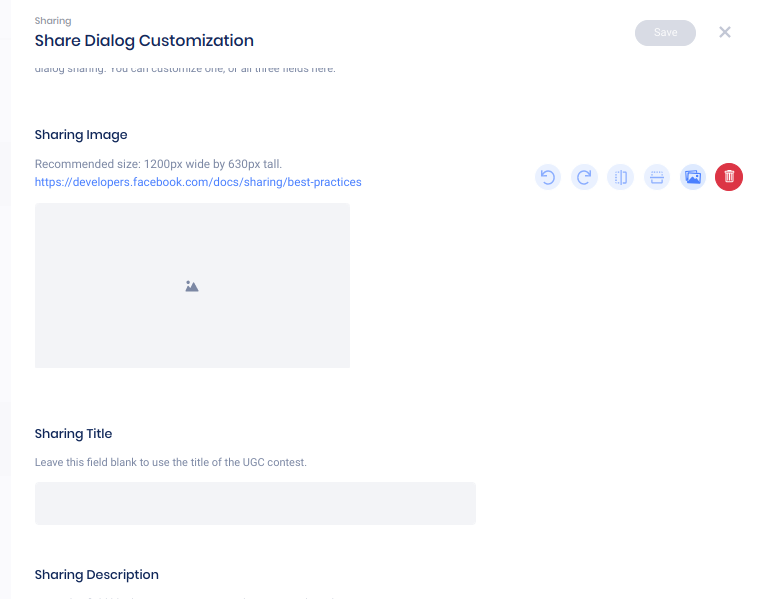759x599 pixels.
Task: Click the 'Sharing Image' section heading
Action: tap(81, 135)
